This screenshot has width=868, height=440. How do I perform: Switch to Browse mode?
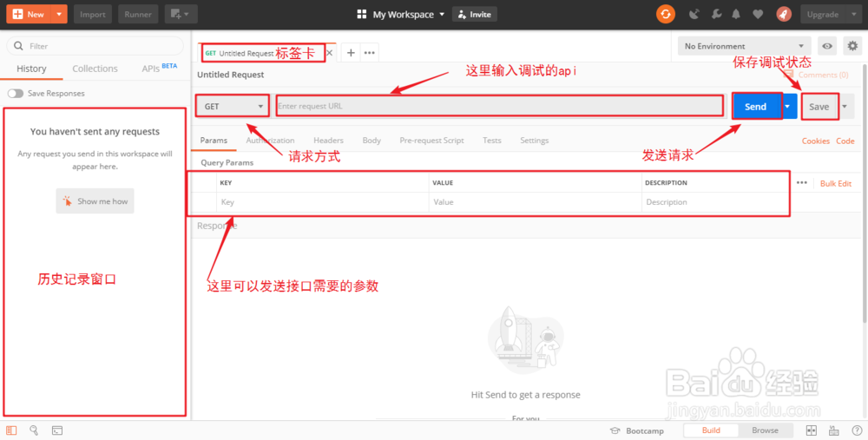765,430
